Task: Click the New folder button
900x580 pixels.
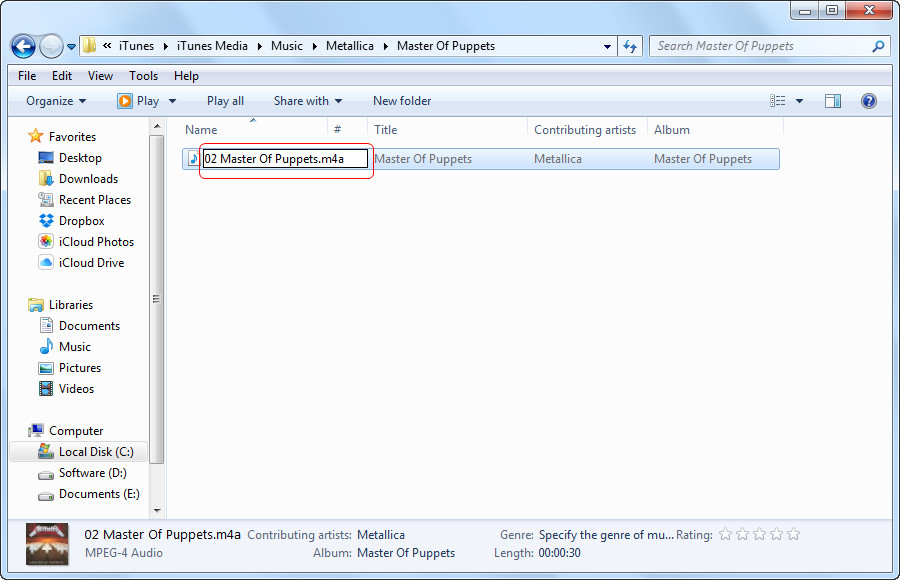Action: coord(402,101)
